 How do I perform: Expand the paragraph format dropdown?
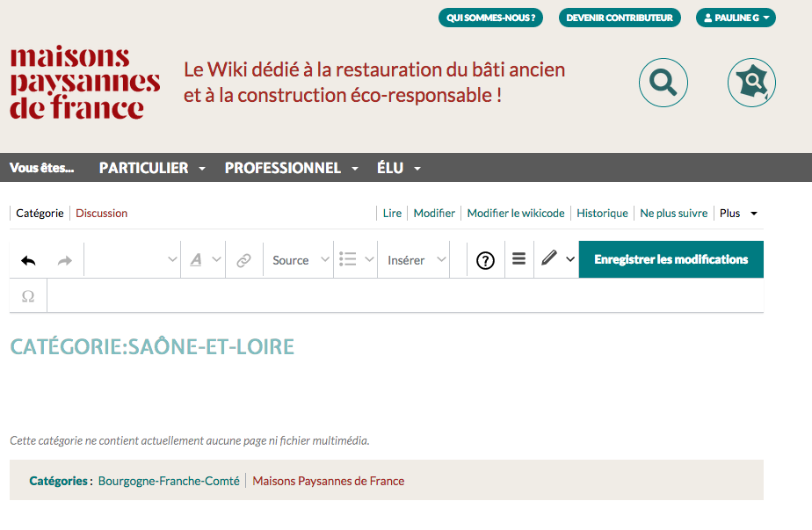click(132, 260)
